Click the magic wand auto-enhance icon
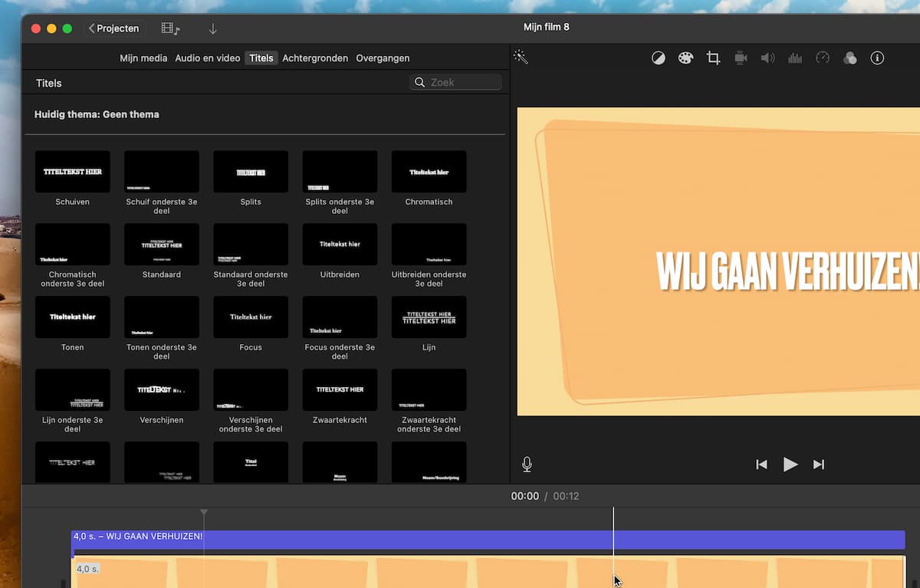The height and width of the screenshot is (588, 920). click(x=521, y=57)
